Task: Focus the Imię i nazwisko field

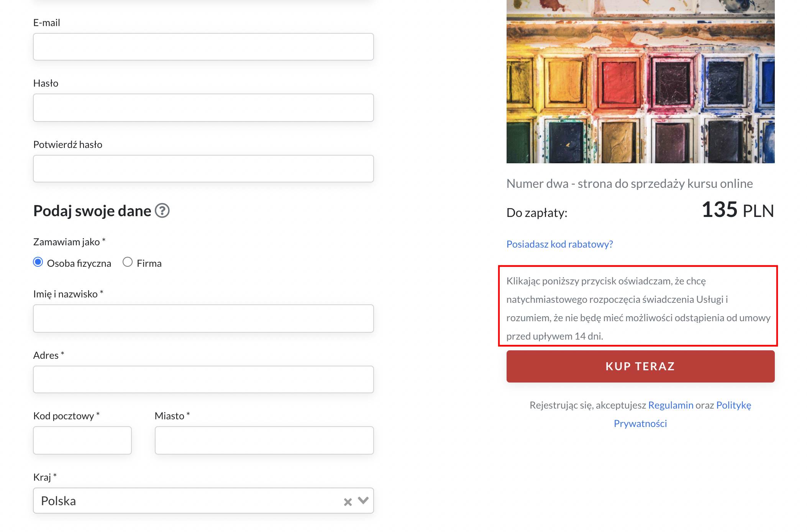Action: (x=203, y=319)
